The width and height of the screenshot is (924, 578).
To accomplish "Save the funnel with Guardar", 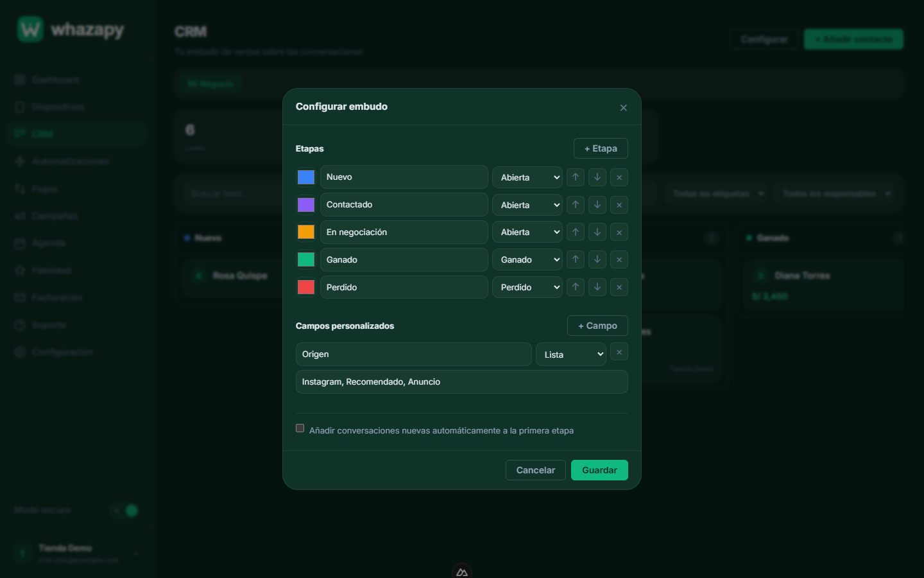I will (x=599, y=470).
